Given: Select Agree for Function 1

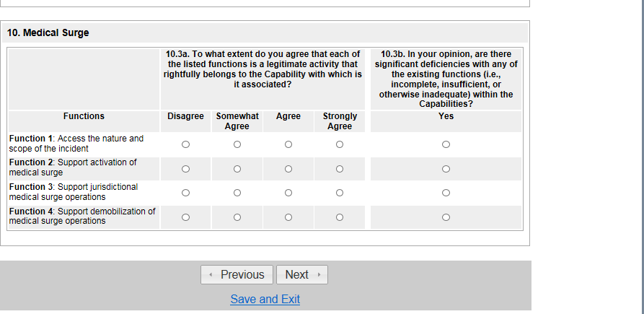Looking at the screenshot, I should click(288, 144).
